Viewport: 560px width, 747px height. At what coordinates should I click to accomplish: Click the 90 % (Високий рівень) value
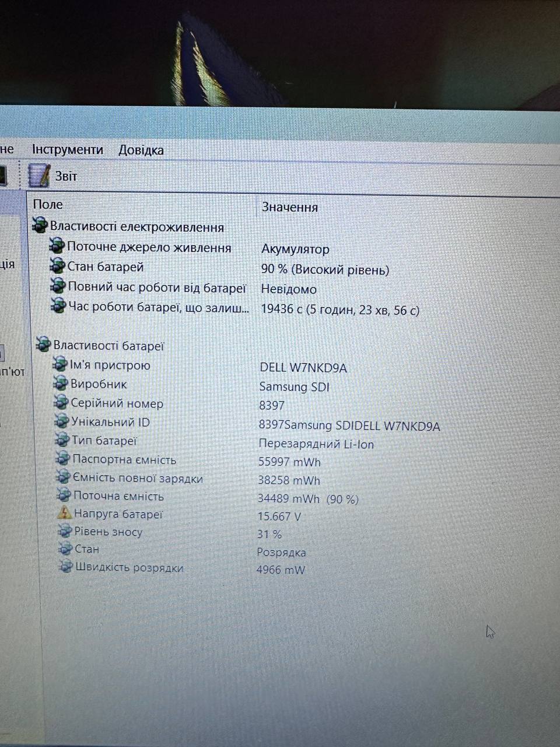point(325,270)
